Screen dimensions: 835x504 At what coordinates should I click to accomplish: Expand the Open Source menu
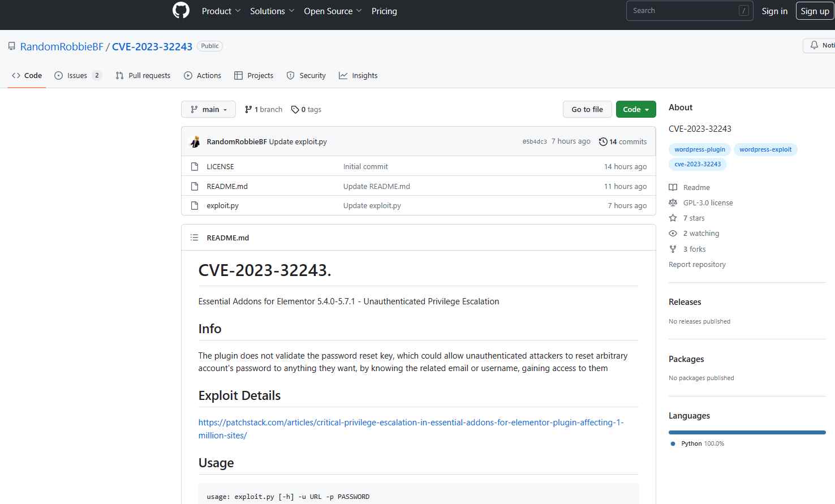333,11
